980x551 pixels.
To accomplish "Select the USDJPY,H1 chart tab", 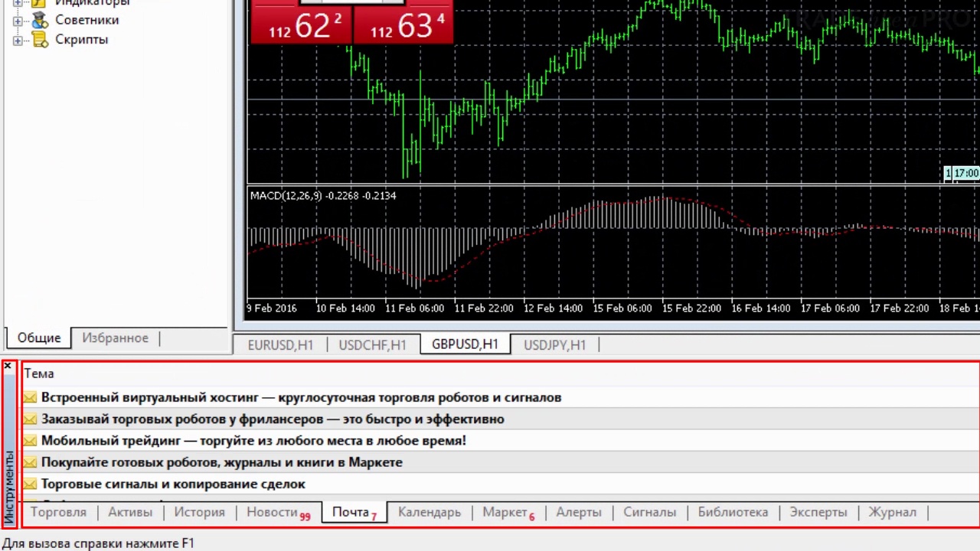I will click(555, 345).
